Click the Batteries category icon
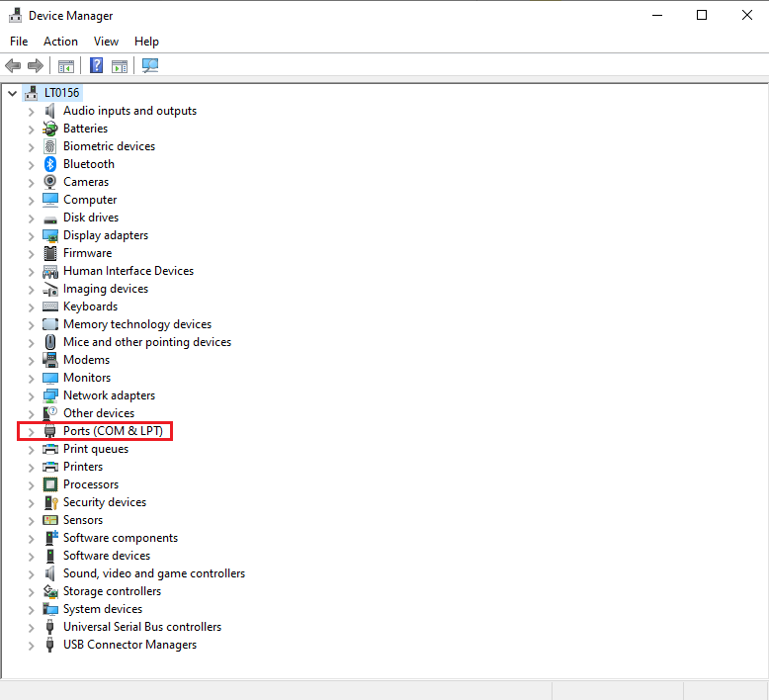 (50, 129)
